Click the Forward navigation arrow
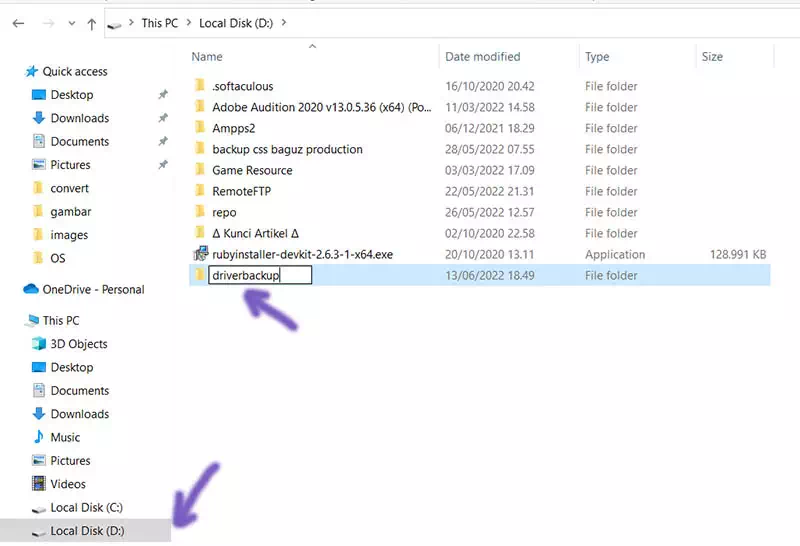This screenshot has height=546, width=800. coord(48,23)
